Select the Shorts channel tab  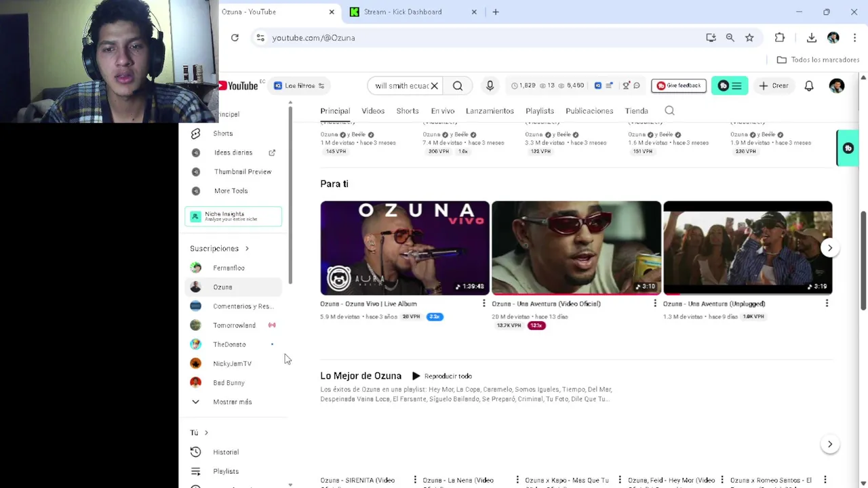tap(408, 111)
